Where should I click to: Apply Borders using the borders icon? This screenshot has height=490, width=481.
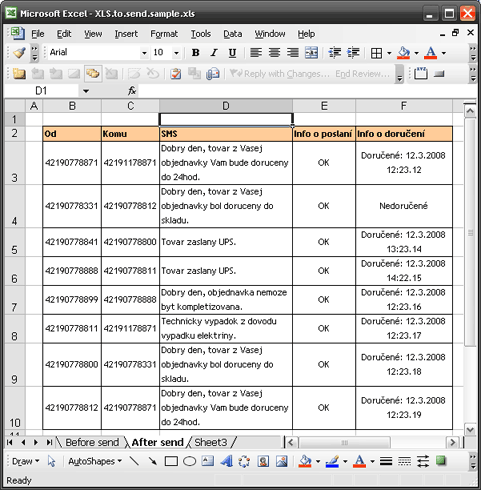376,53
